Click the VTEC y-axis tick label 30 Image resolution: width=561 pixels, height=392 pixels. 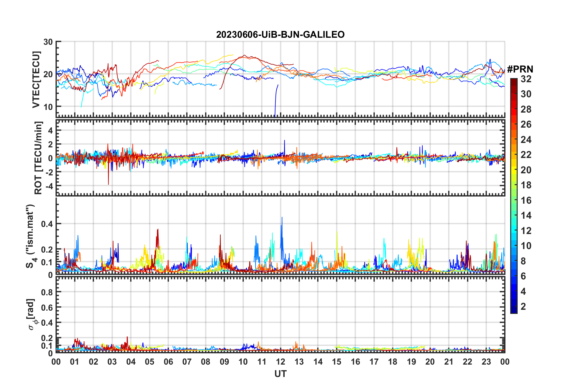click(x=48, y=42)
